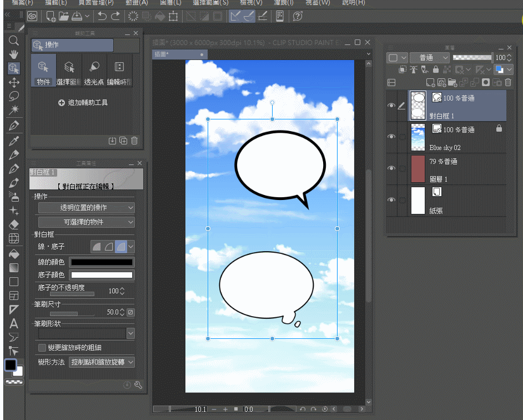Toggle visibility of 圖層 1 layer
Image resolution: width=523 pixels, height=420 pixels.
(x=391, y=169)
